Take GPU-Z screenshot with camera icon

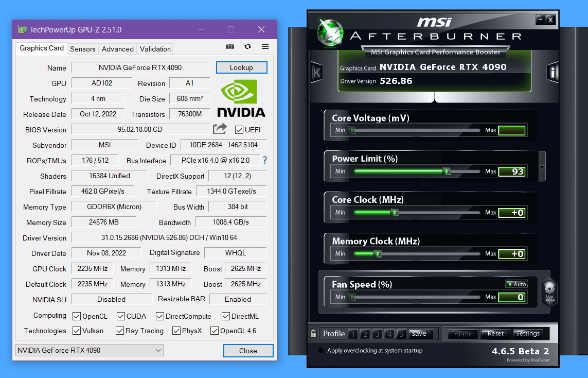tap(230, 46)
